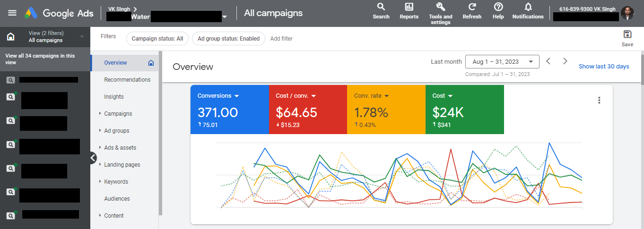Go to the next date period arrow
Viewport: 644px width, 229px height.
coord(565,61)
